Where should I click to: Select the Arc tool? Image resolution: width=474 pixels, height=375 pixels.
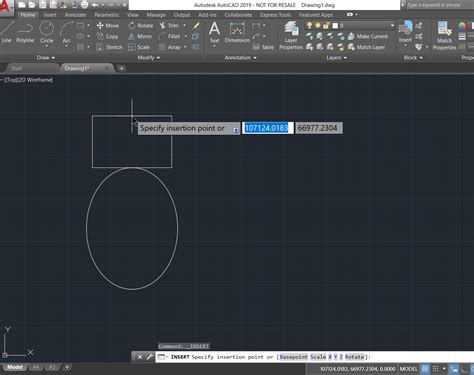click(66, 32)
